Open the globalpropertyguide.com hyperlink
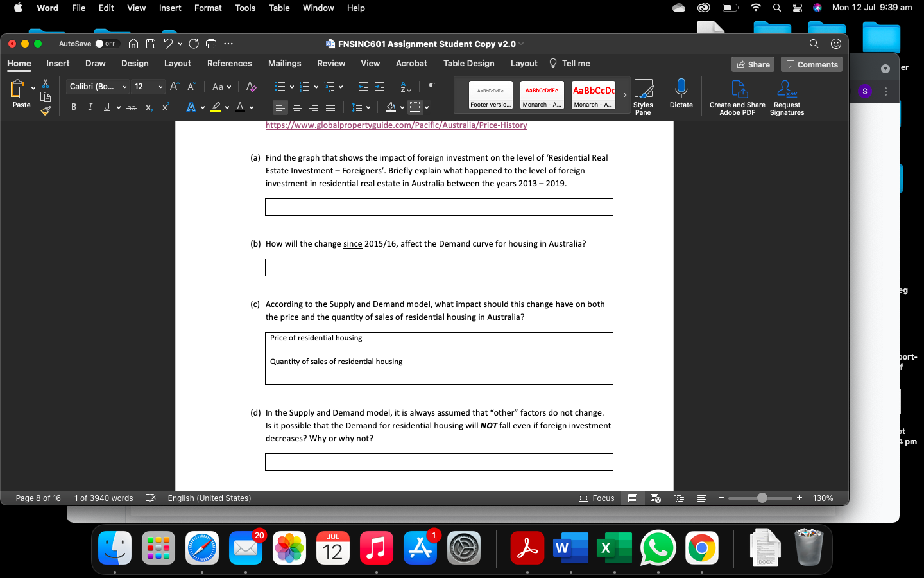This screenshot has height=578, width=924. click(396, 125)
